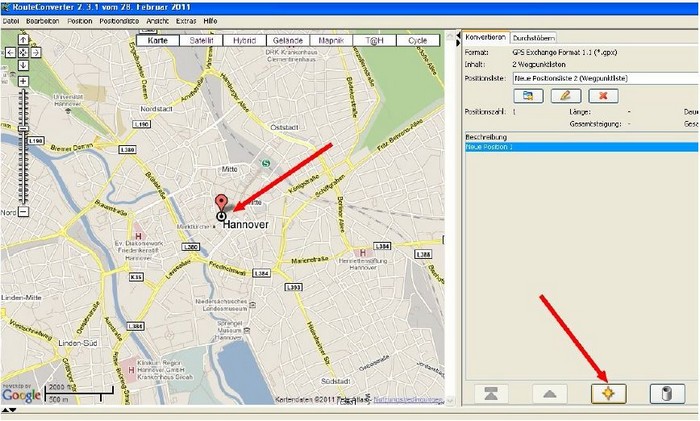Viewport: 700px width, 421px height.
Task: Click the RouteConverter title bar icon
Action: point(5,7)
